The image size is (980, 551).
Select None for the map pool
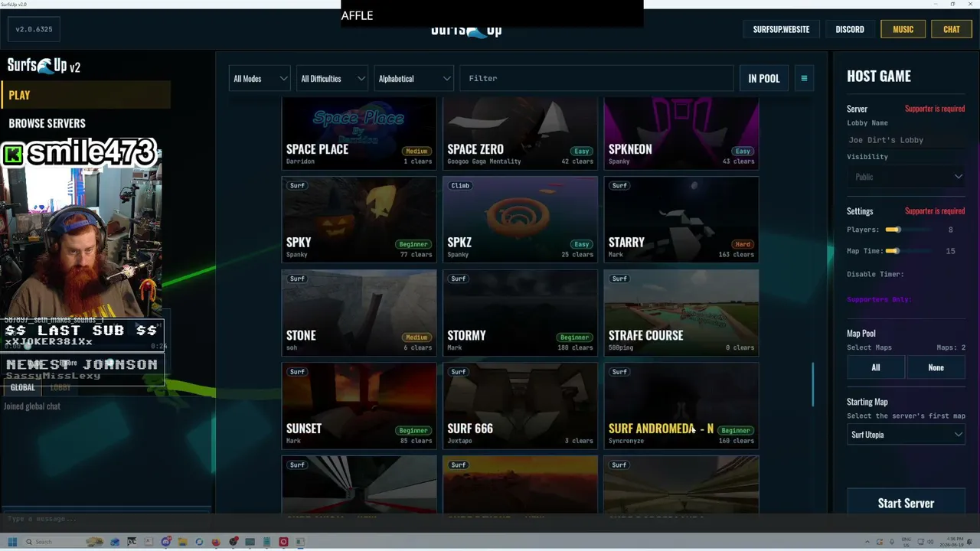[936, 367]
